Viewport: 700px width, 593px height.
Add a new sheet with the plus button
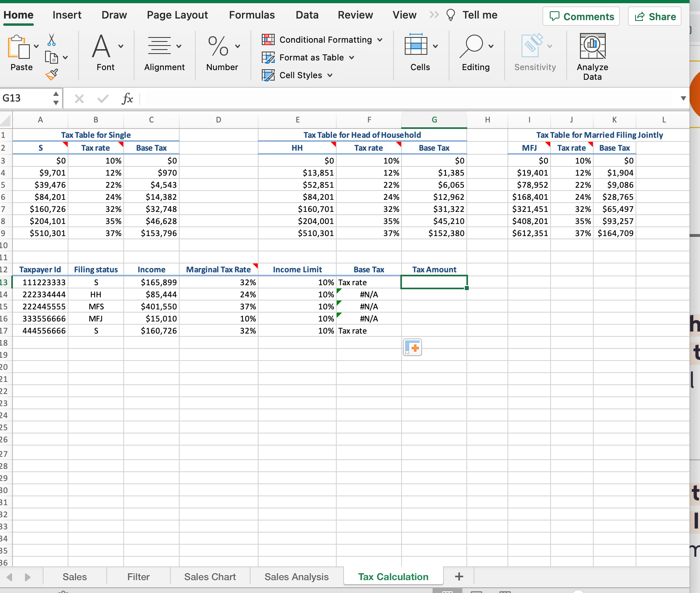click(459, 576)
